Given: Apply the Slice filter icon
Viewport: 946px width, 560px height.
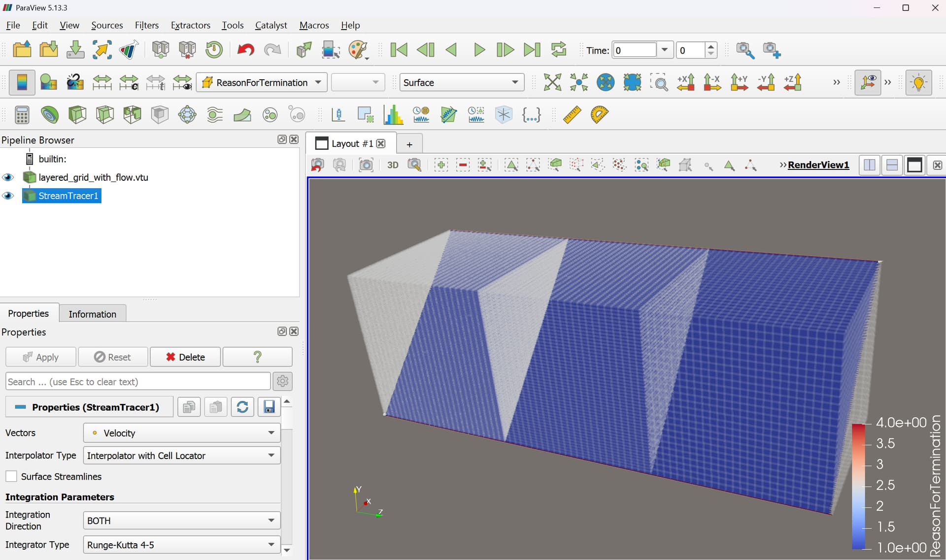Looking at the screenshot, I should tap(104, 115).
